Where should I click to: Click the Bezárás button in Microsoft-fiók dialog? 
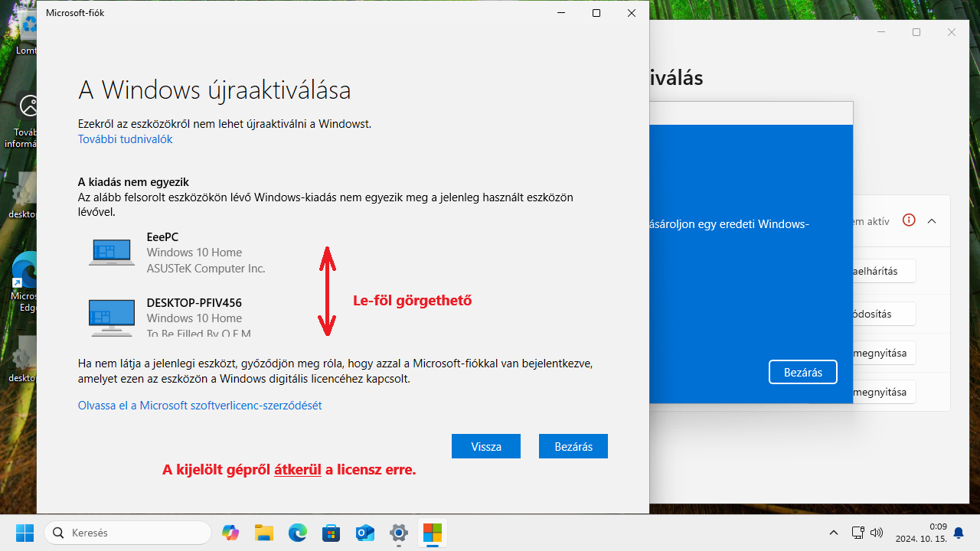(x=573, y=446)
